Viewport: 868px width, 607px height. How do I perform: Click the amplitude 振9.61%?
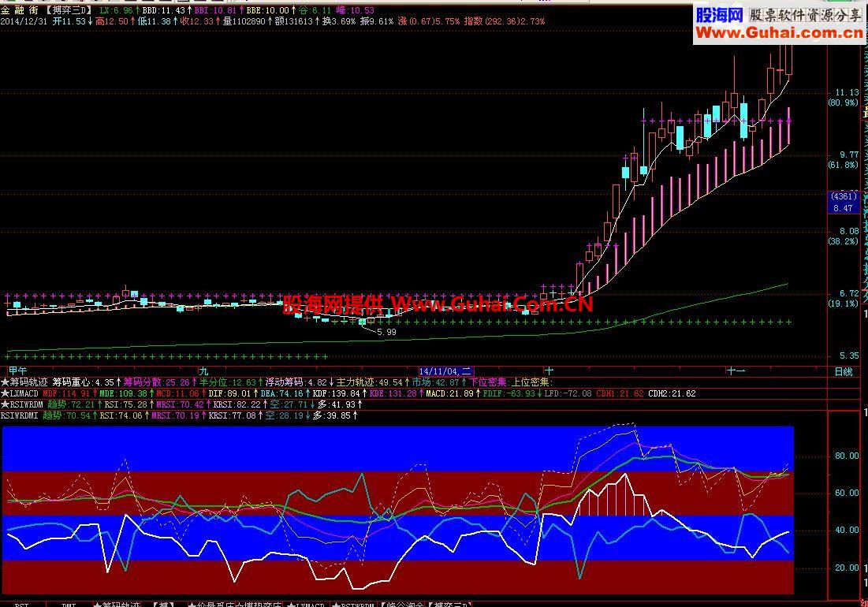[x=376, y=21]
